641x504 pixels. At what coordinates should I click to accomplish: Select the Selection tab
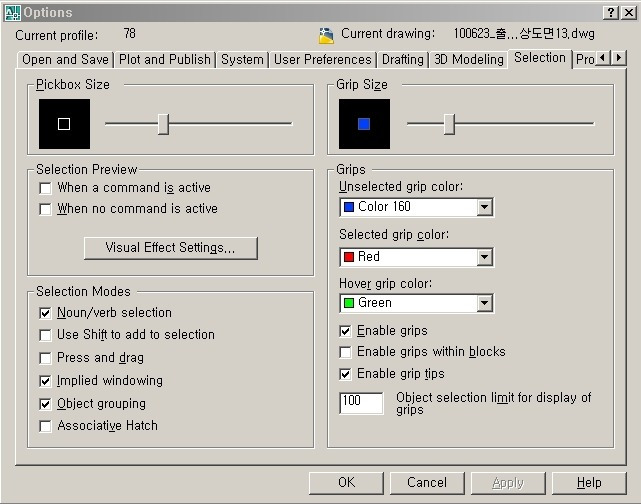pyautogui.click(x=540, y=58)
